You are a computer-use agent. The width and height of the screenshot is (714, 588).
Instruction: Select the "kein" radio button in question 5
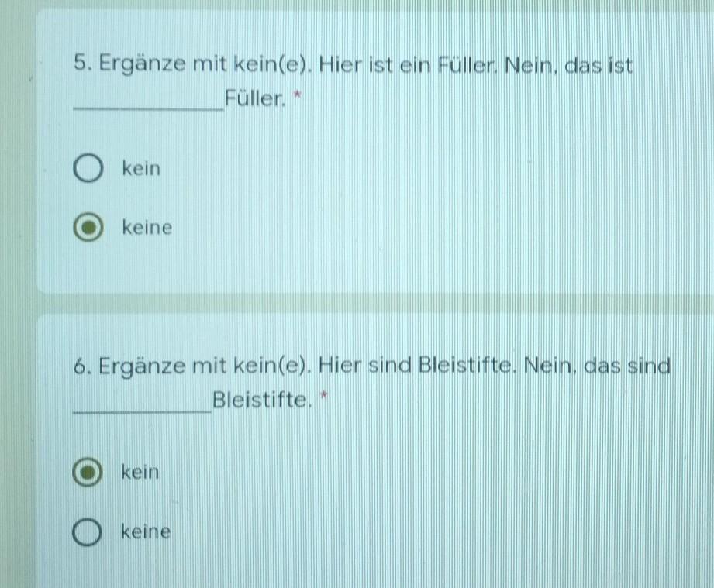coord(88,168)
